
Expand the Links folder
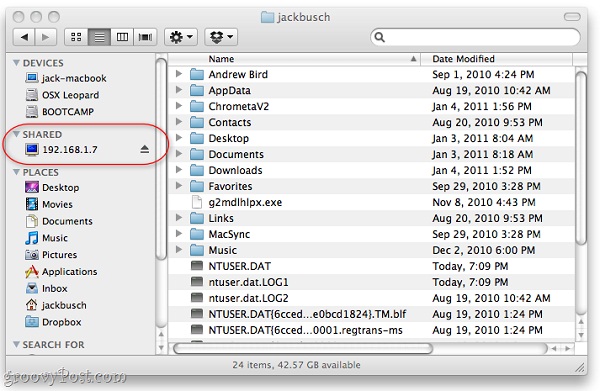(179, 217)
